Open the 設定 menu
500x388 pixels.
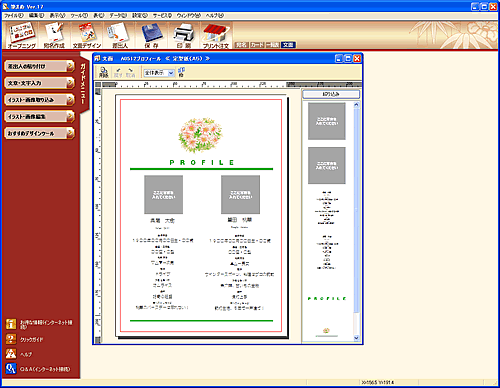[140, 15]
